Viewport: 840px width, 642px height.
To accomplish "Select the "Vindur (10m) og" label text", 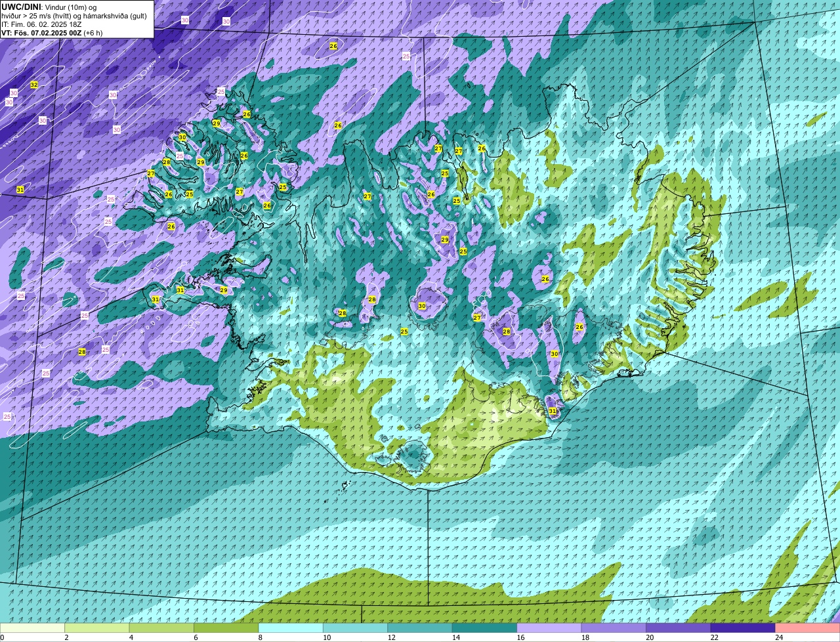I will (70, 7).
